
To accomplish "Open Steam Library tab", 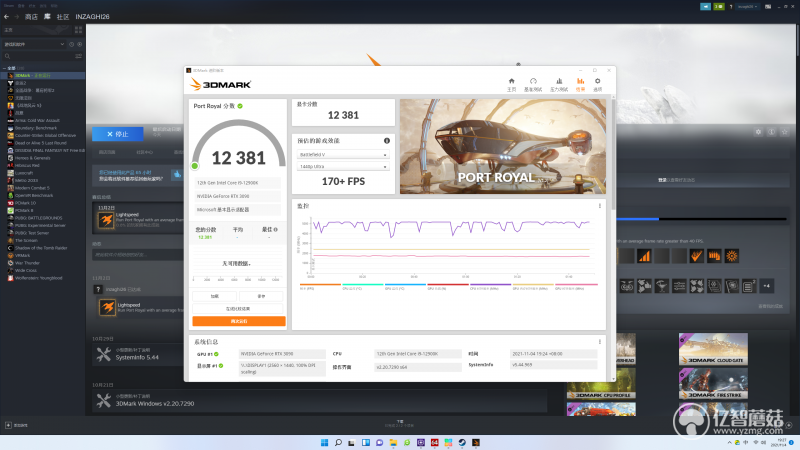I will 47,17.
